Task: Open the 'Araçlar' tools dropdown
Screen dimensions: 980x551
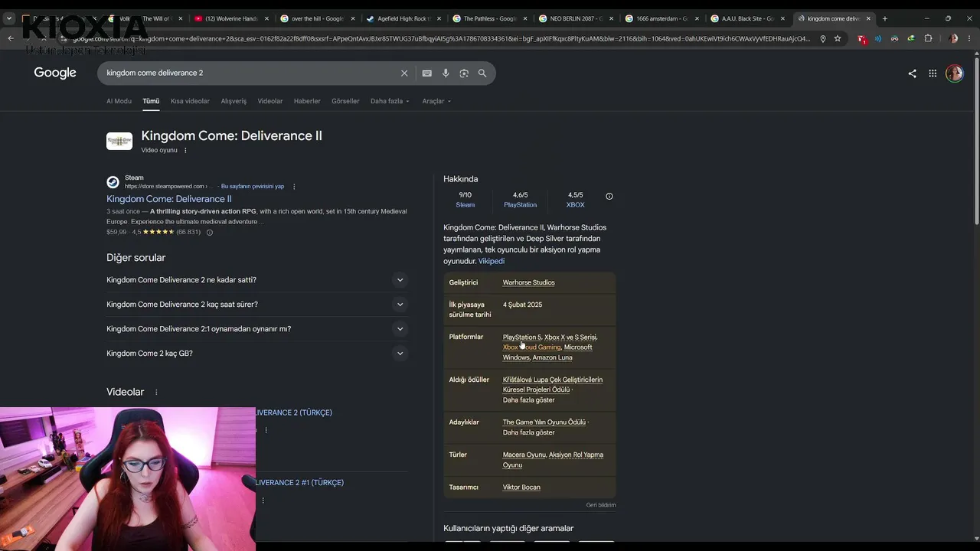Action: click(x=436, y=101)
